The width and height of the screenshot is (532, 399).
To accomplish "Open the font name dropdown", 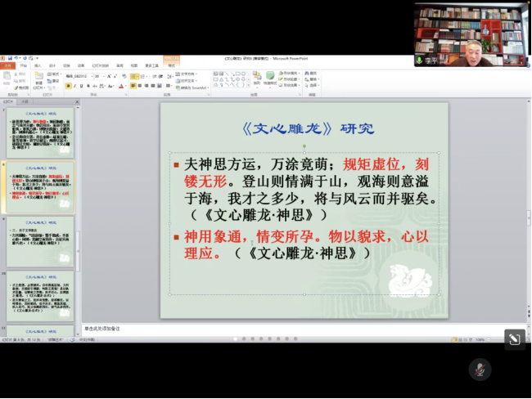I will coord(79,75).
